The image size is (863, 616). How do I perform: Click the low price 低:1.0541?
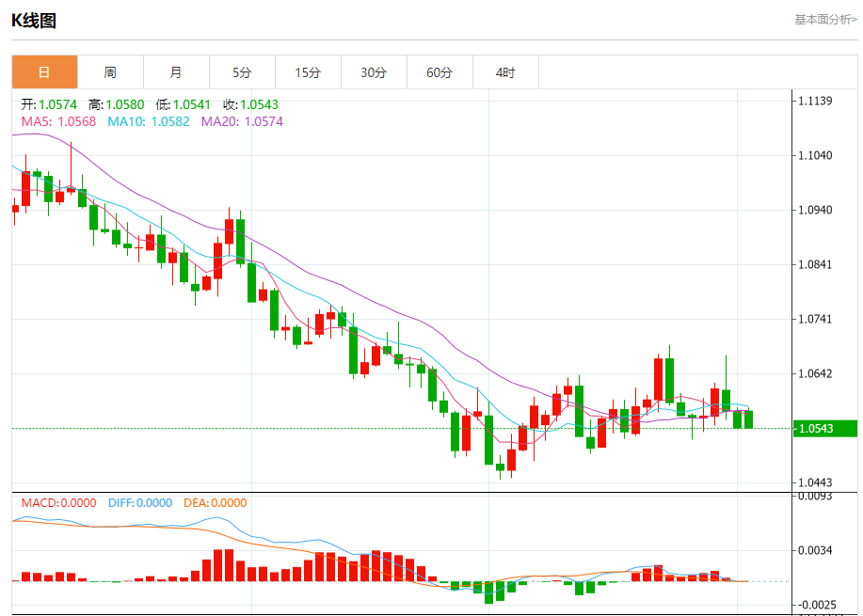coord(184,104)
